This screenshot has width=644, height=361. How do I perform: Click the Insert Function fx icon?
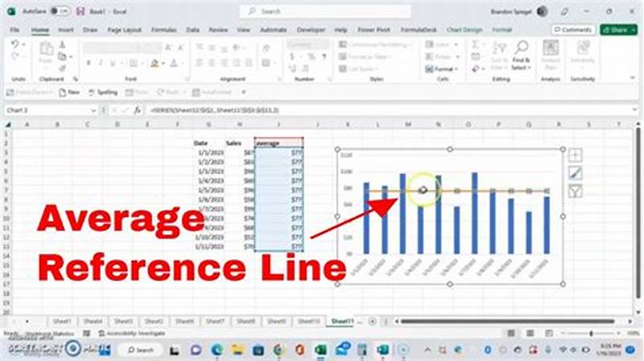coord(137,110)
